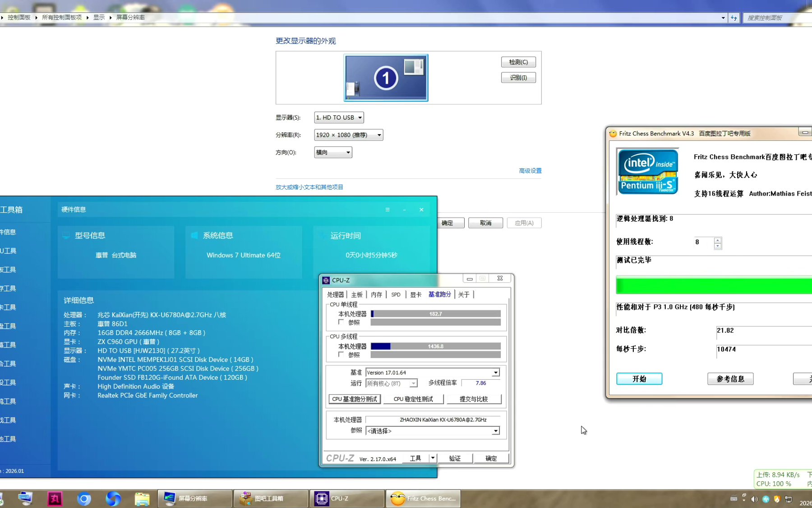Launch the pink 丸 app from taskbar
This screenshot has width=812, height=508.
[x=55, y=499]
